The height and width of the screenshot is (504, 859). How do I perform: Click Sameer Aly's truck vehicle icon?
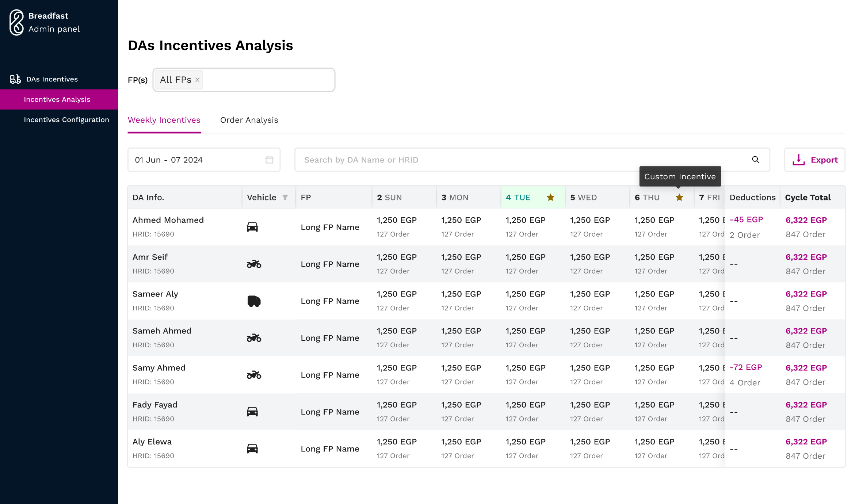pyautogui.click(x=254, y=301)
